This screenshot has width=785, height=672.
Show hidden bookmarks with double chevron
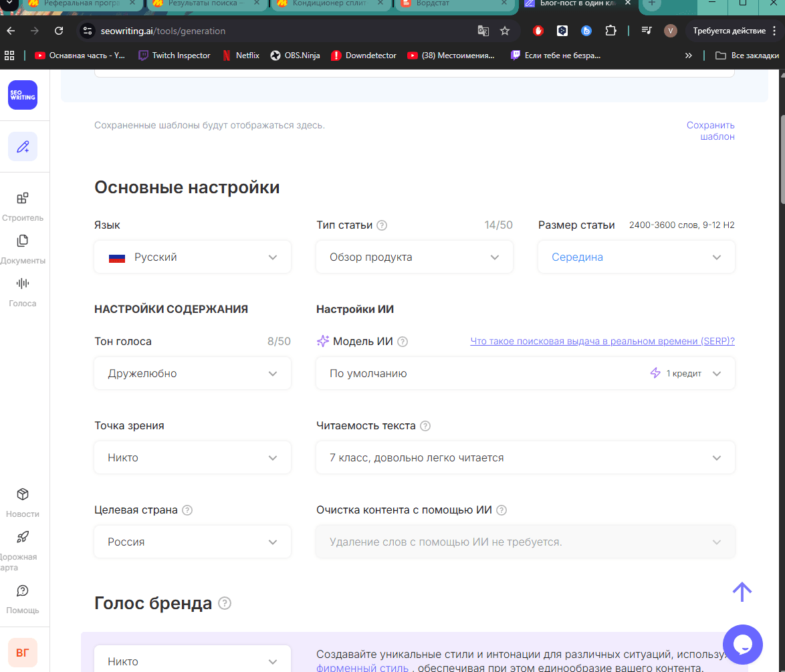(688, 55)
